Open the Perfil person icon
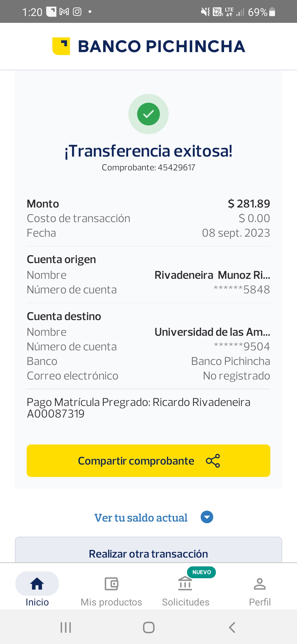Screen dimensions: 297x644 [x=260, y=583]
